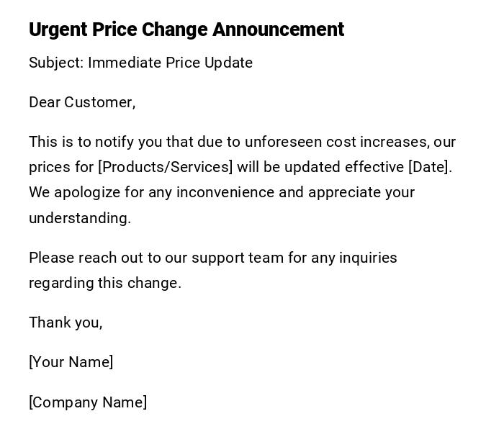
Task: Click the word 'inquiries' in the second paragraph
Action: click(x=368, y=258)
